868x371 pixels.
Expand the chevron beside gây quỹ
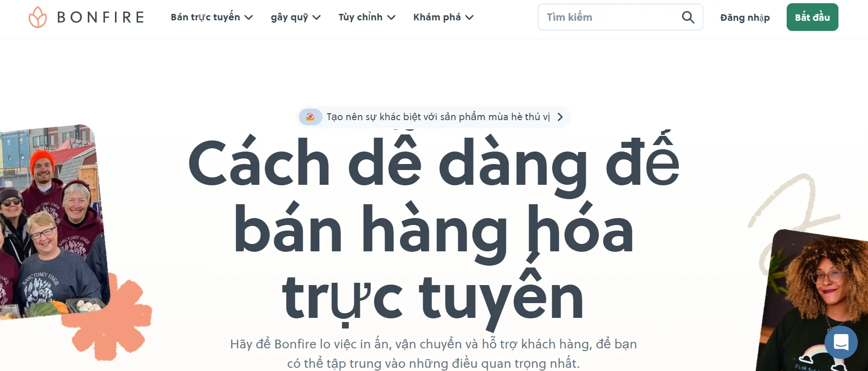pos(316,18)
